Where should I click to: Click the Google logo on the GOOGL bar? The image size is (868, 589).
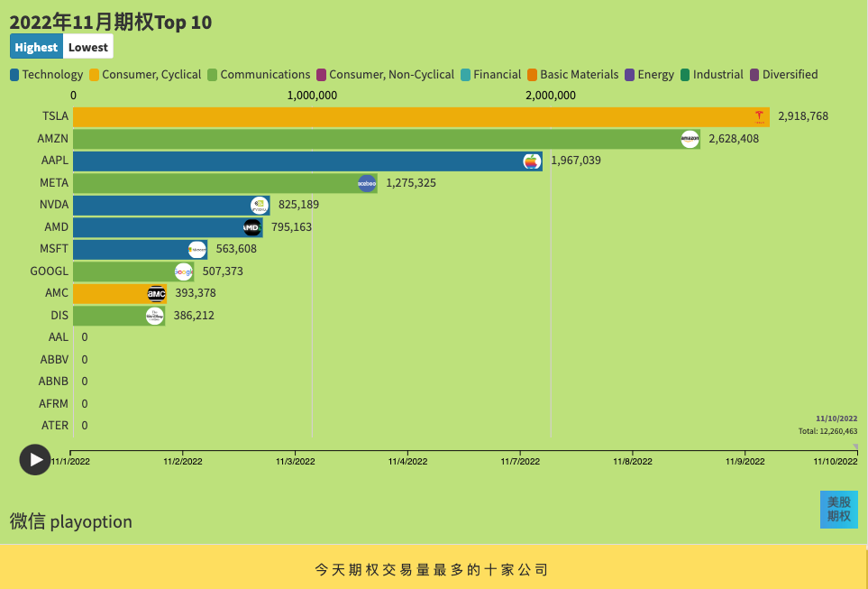(x=184, y=272)
